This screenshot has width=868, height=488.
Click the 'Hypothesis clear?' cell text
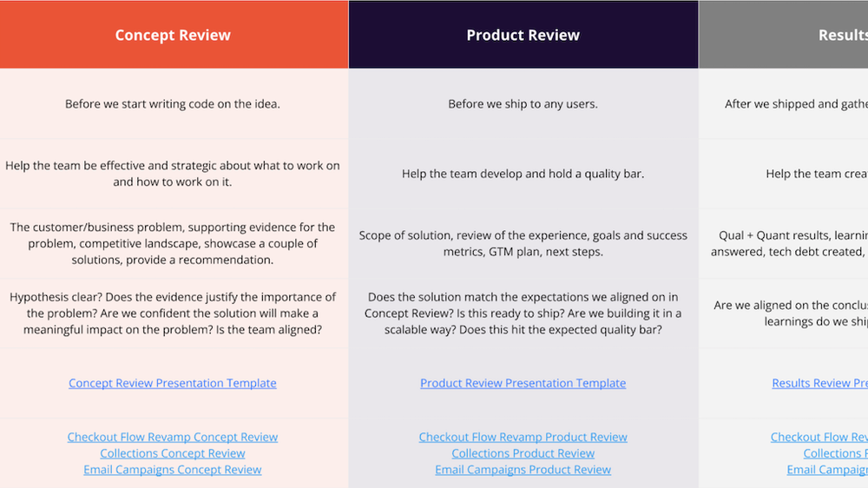[172, 313]
